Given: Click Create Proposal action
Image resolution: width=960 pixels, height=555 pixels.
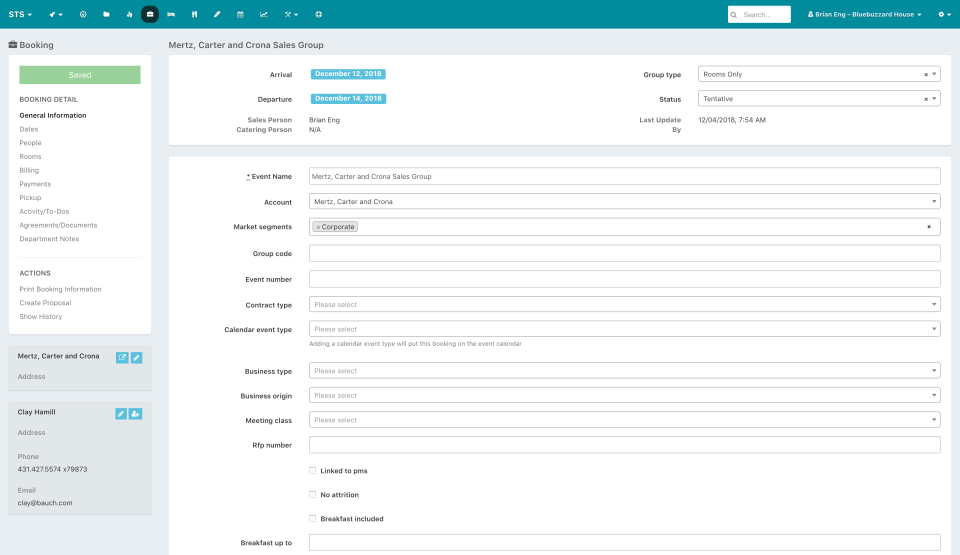Looking at the screenshot, I should click(45, 303).
